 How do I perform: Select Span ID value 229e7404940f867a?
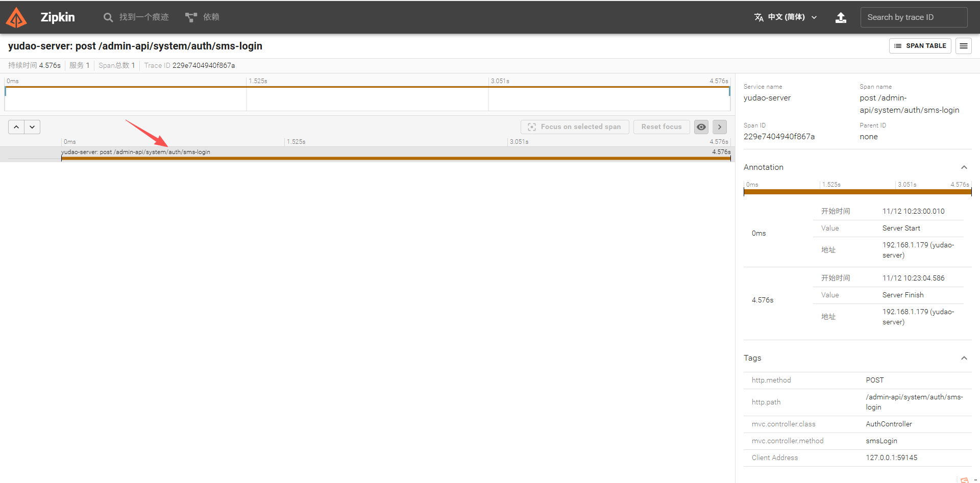[x=779, y=137]
